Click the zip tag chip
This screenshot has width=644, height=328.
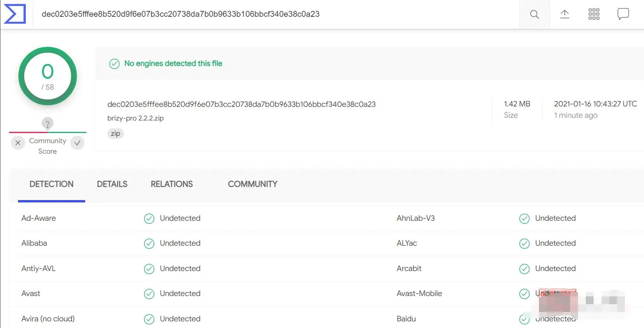[115, 133]
